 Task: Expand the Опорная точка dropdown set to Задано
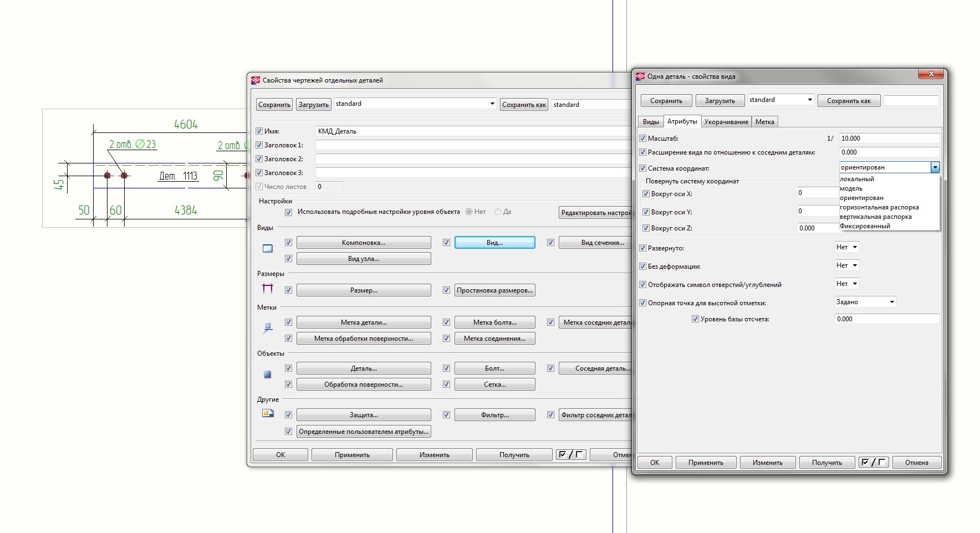865,302
